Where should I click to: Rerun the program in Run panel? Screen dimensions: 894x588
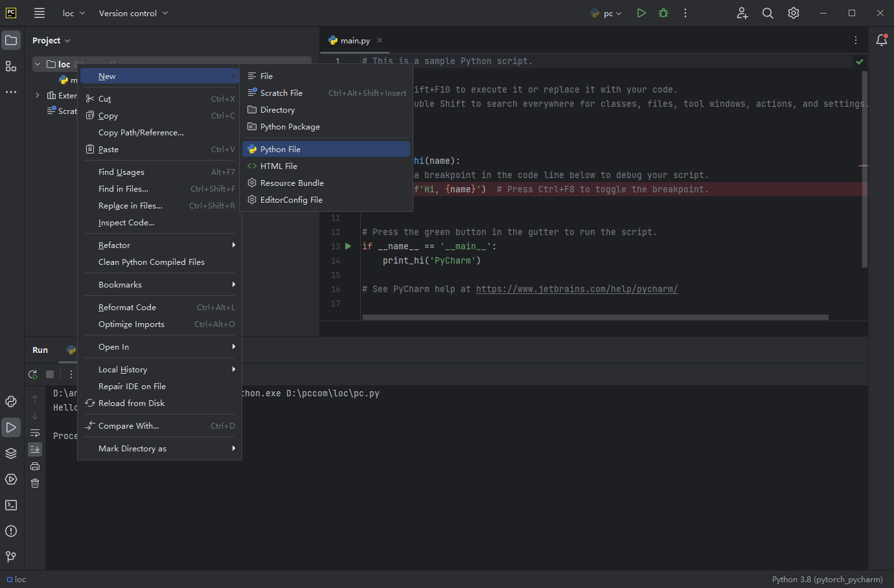click(33, 374)
